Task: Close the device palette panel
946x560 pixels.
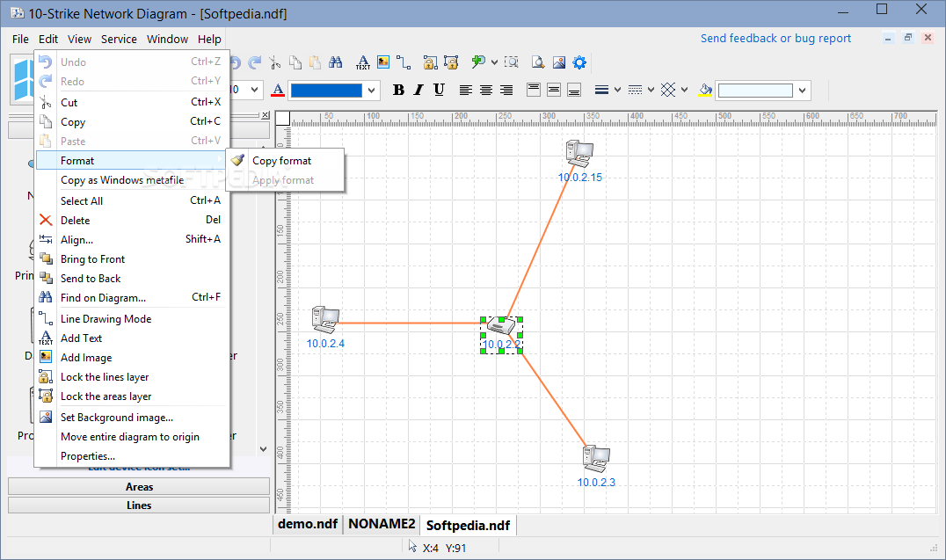Action: (x=266, y=114)
